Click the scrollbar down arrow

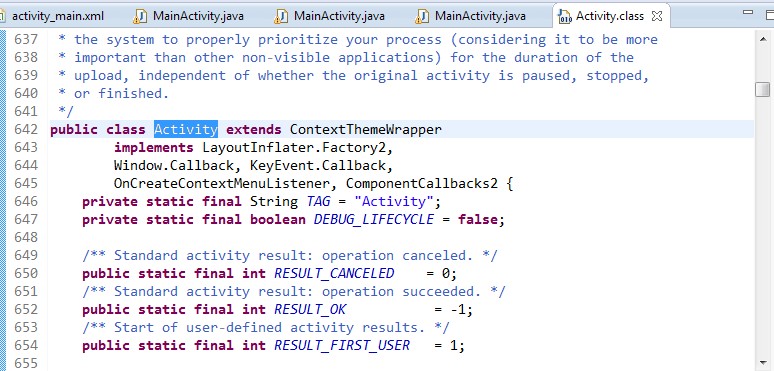point(763,363)
